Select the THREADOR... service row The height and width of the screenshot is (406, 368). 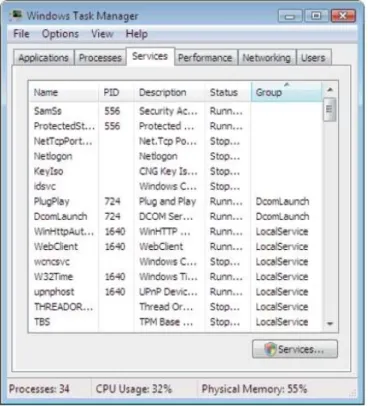point(176,307)
